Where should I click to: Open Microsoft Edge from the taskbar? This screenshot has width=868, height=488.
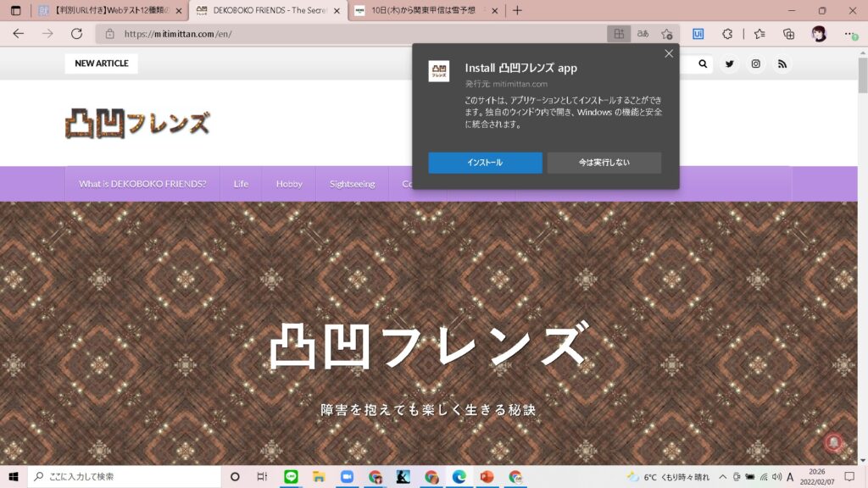tap(459, 477)
